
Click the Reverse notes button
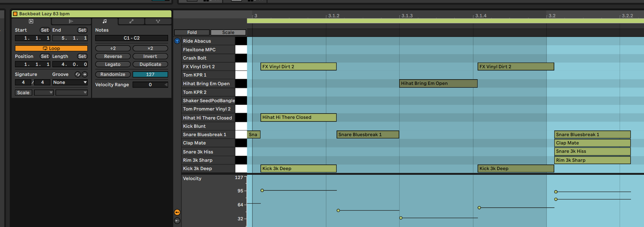(x=113, y=56)
